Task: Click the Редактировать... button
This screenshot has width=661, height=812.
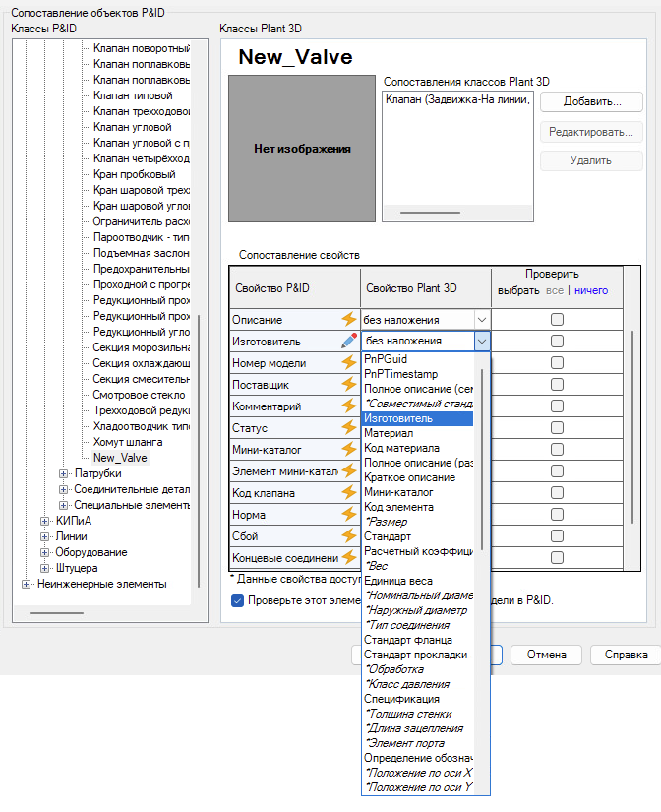Action: pos(591,132)
